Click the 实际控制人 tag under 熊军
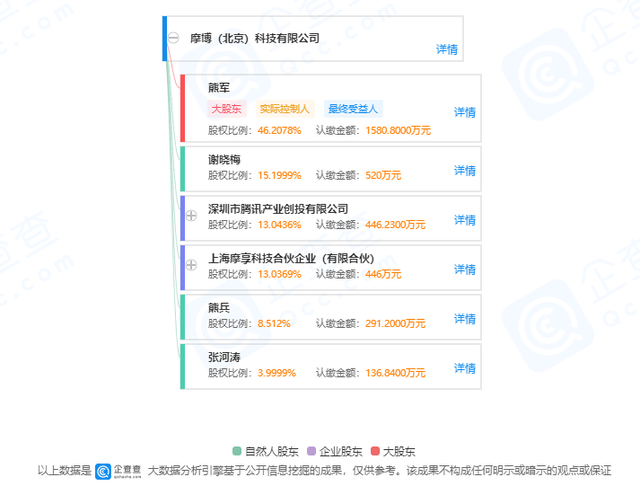This screenshot has width=640, height=486. pos(285,109)
